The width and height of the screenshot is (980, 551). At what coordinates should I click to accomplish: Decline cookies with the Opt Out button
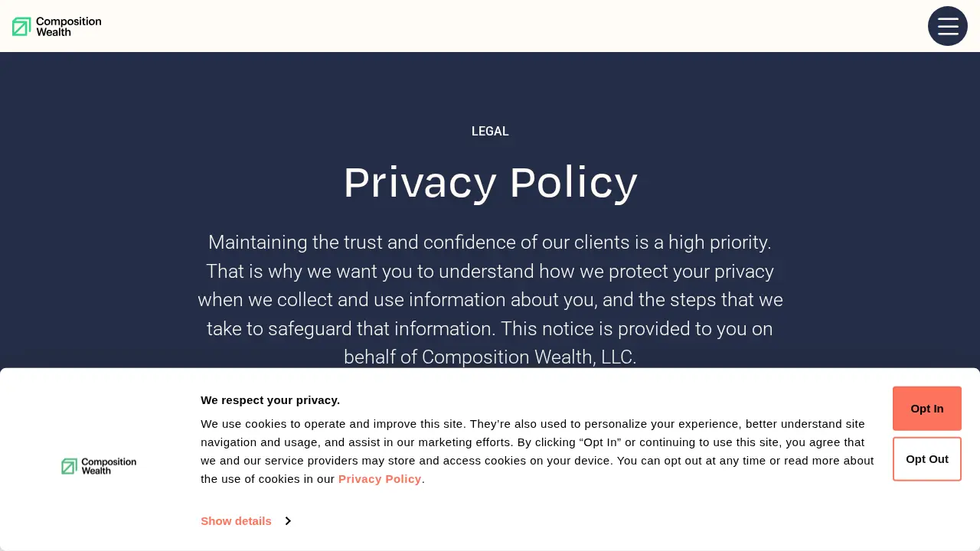pyautogui.click(x=927, y=459)
